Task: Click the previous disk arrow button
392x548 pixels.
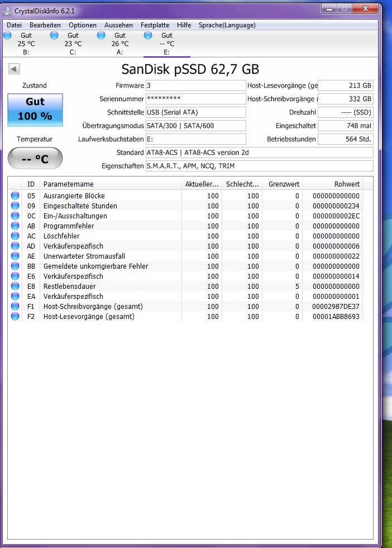Action: 14,69
